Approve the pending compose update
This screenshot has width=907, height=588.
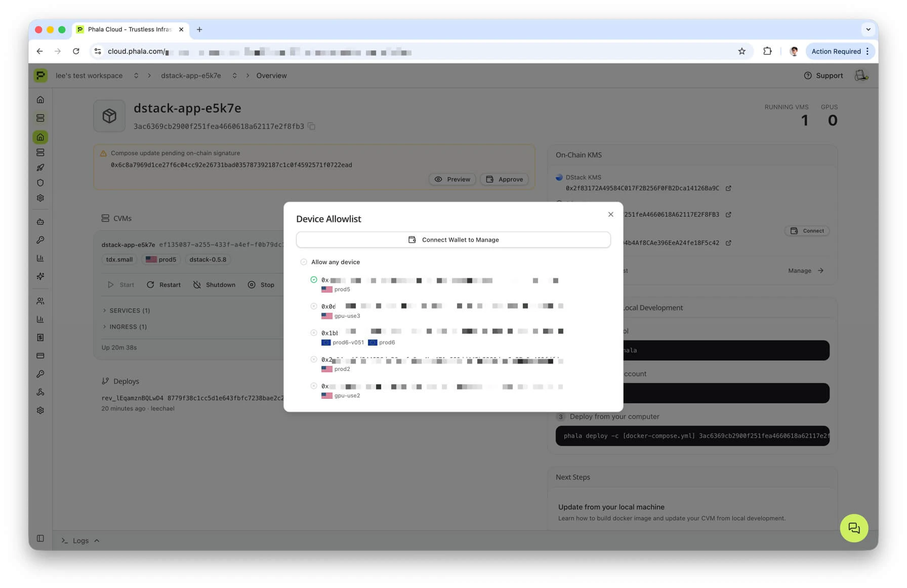point(504,179)
